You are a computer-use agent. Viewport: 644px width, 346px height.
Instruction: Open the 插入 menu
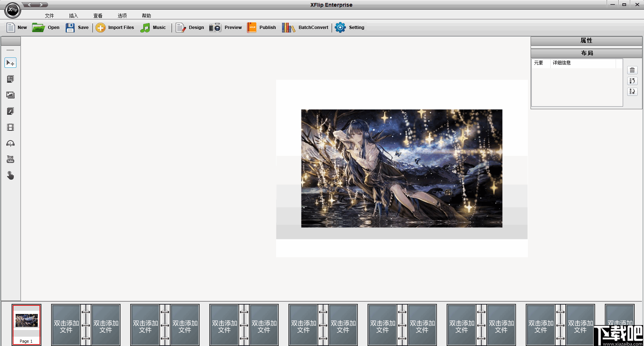pyautogui.click(x=74, y=16)
